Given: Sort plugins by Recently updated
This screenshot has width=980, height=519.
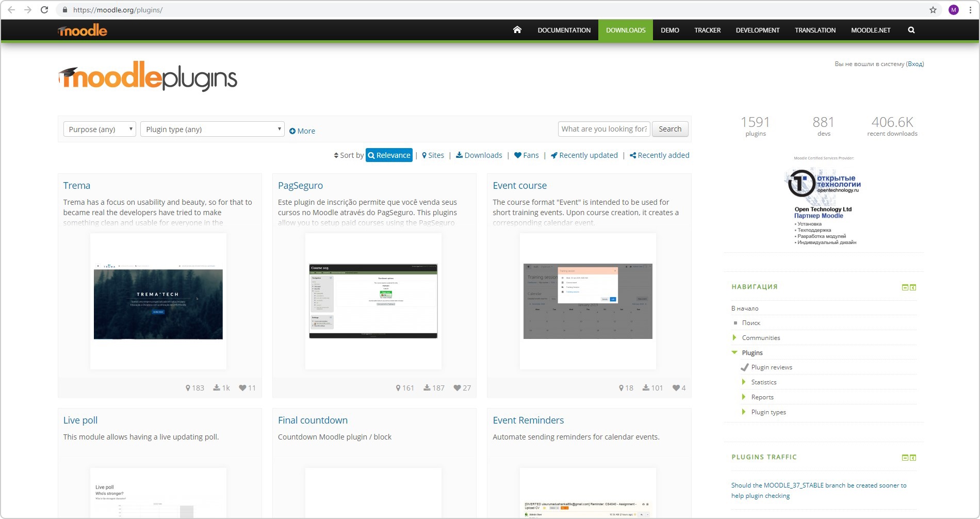Looking at the screenshot, I should click(x=584, y=155).
